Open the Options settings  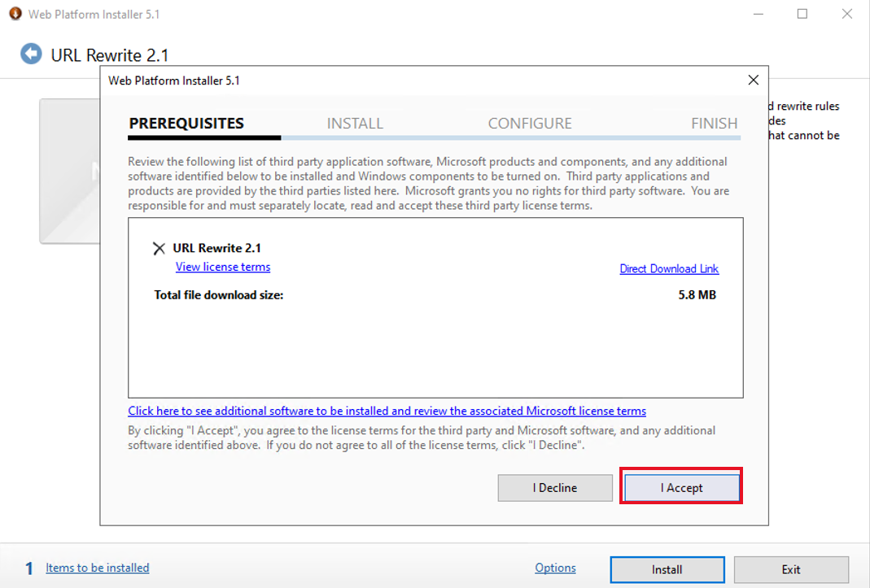click(556, 568)
